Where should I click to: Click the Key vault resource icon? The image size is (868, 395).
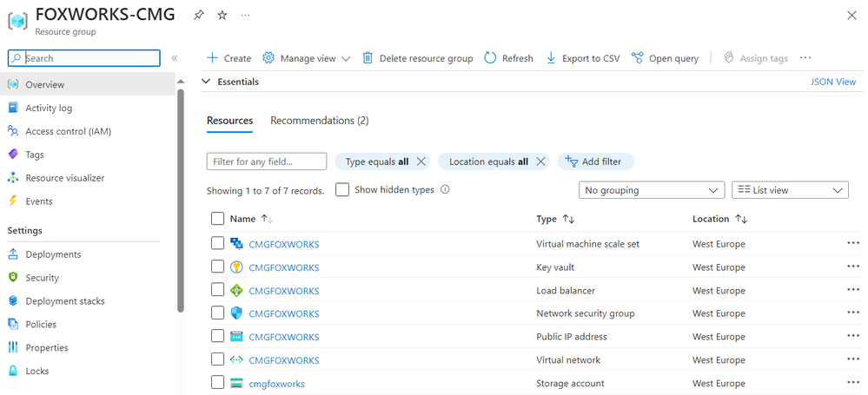click(x=236, y=267)
